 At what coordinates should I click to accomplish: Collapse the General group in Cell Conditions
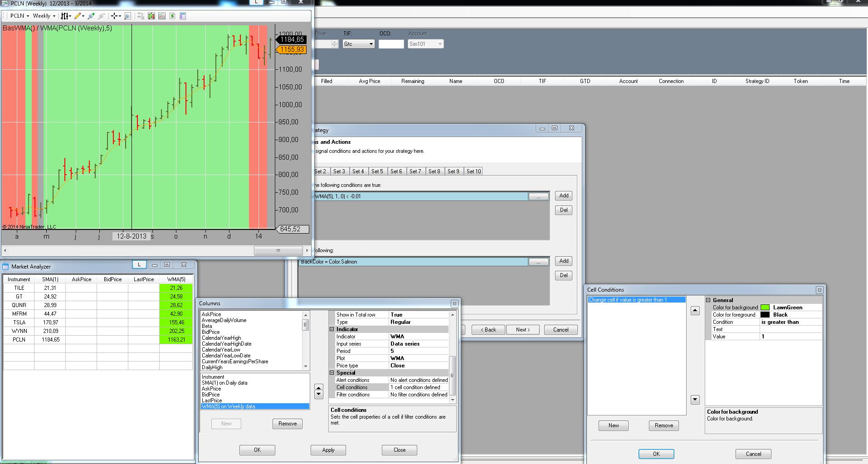tap(708, 300)
